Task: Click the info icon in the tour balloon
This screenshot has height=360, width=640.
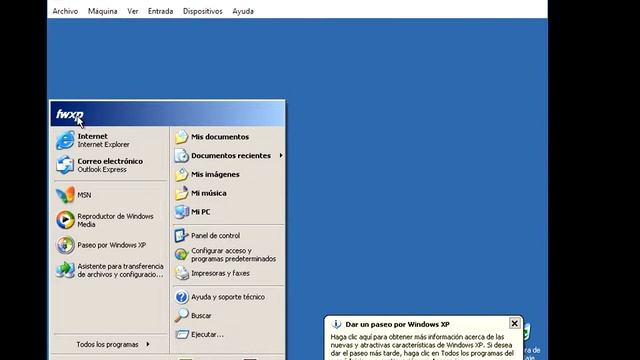Action: pos(336,324)
